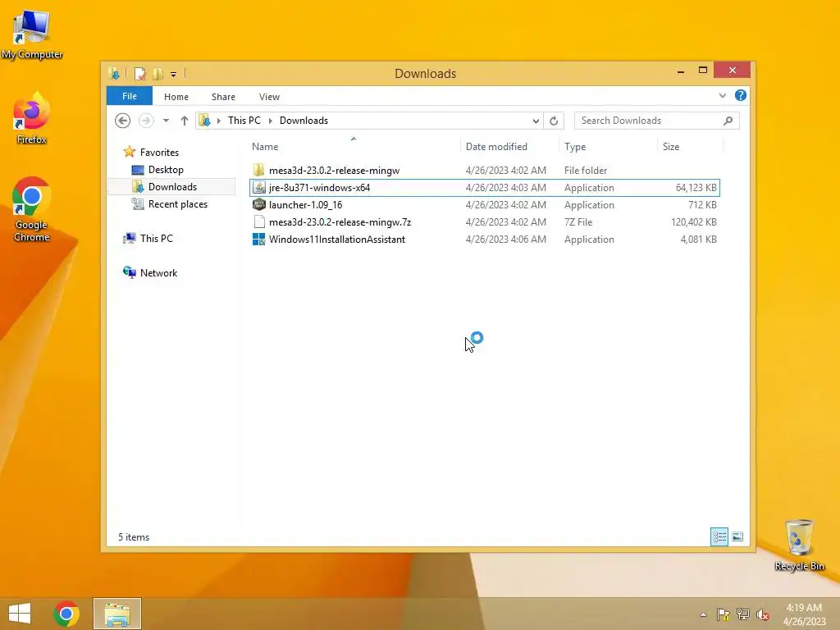Switch to Large icons view in the status bar
This screenshot has height=630, width=840.
pyautogui.click(x=737, y=536)
